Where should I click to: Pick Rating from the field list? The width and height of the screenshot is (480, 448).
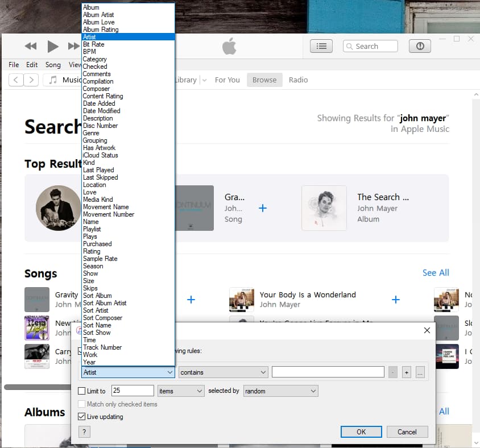pos(129,251)
